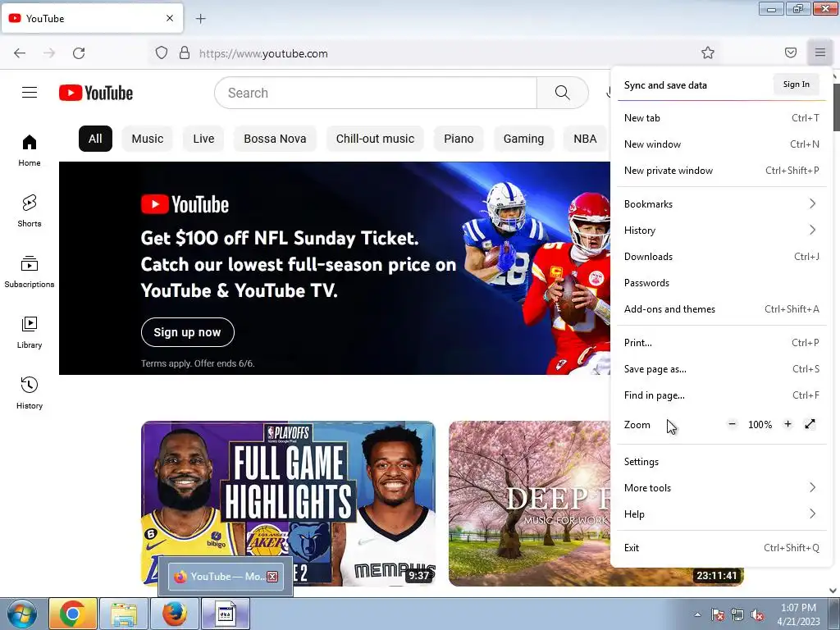Click the taskbar clock
The image size is (840, 630).
point(798,614)
